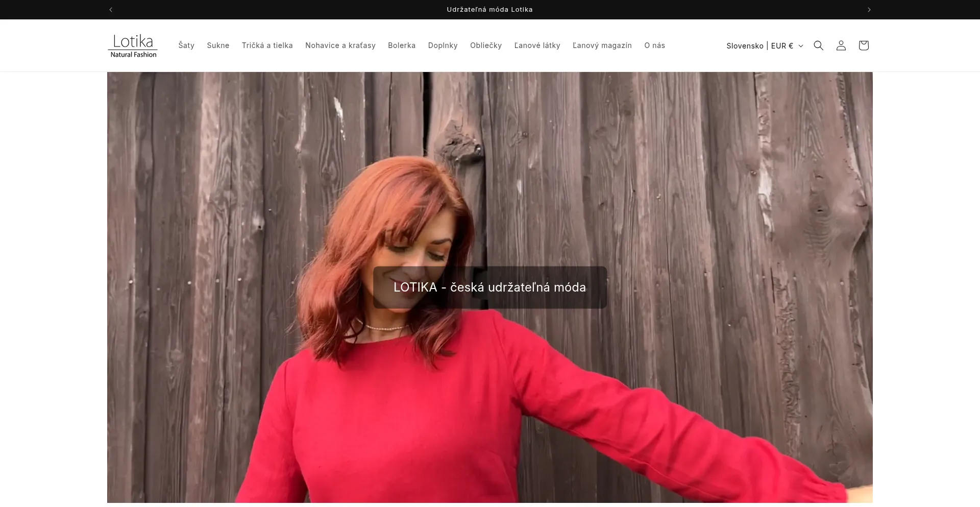Click the Lotika Natural Fashion logo

coord(133,46)
